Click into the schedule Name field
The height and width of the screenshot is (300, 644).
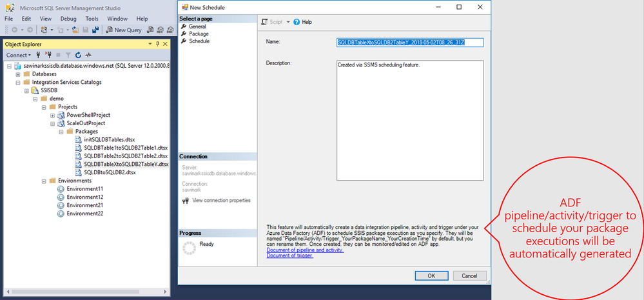click(x=410, y=43)
